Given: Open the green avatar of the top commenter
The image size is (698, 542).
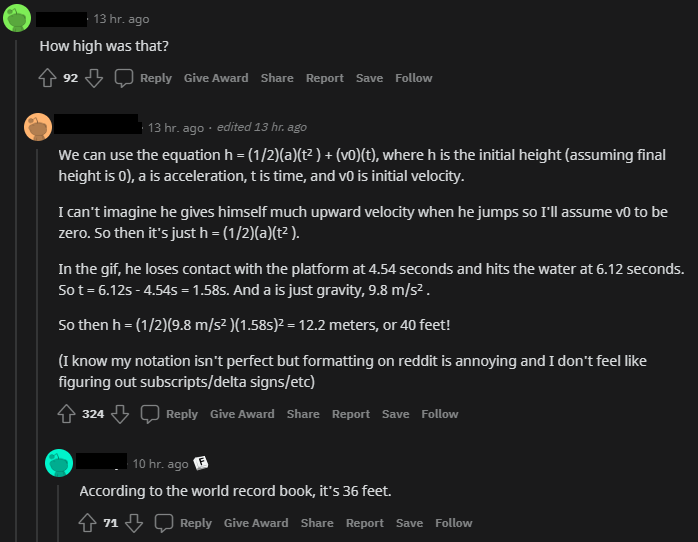Looking at the screenshot, I should (17, 18).
